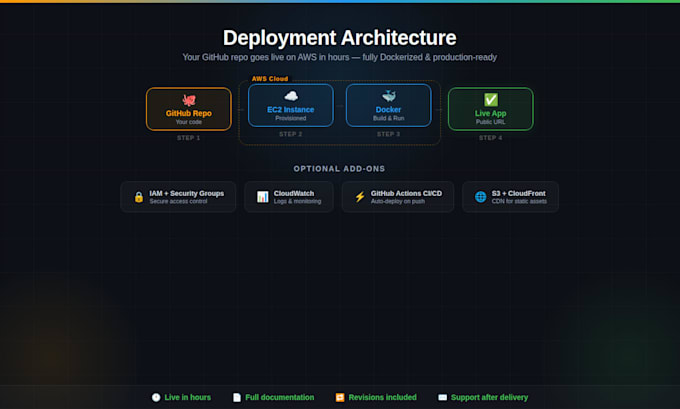
Task: Click the Live App green checkmark icon
Action: pos(491,100)
